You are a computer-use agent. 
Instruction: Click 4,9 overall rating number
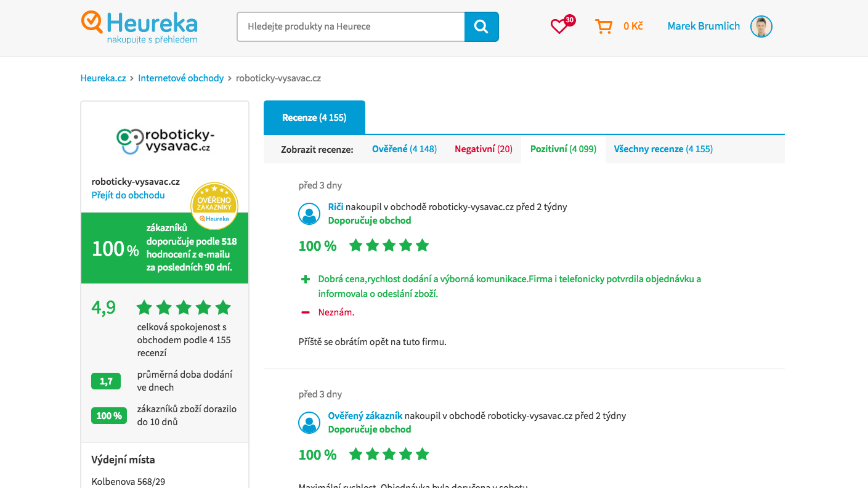point(103,307)
